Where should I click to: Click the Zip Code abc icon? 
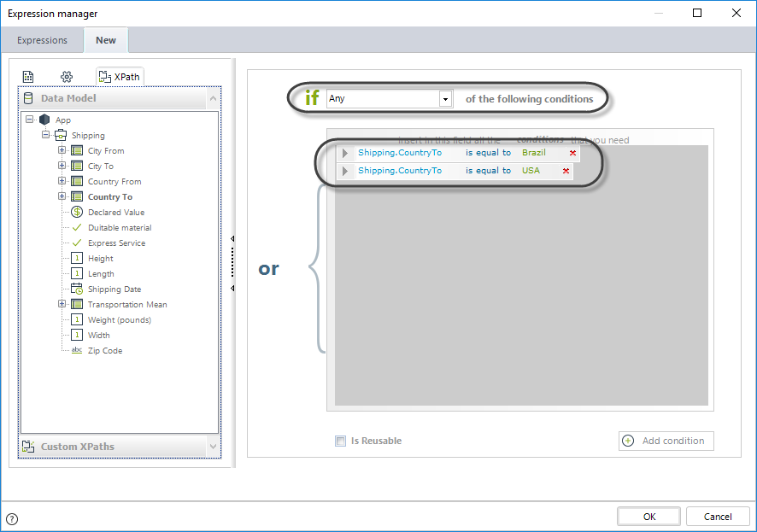point(77,350)
